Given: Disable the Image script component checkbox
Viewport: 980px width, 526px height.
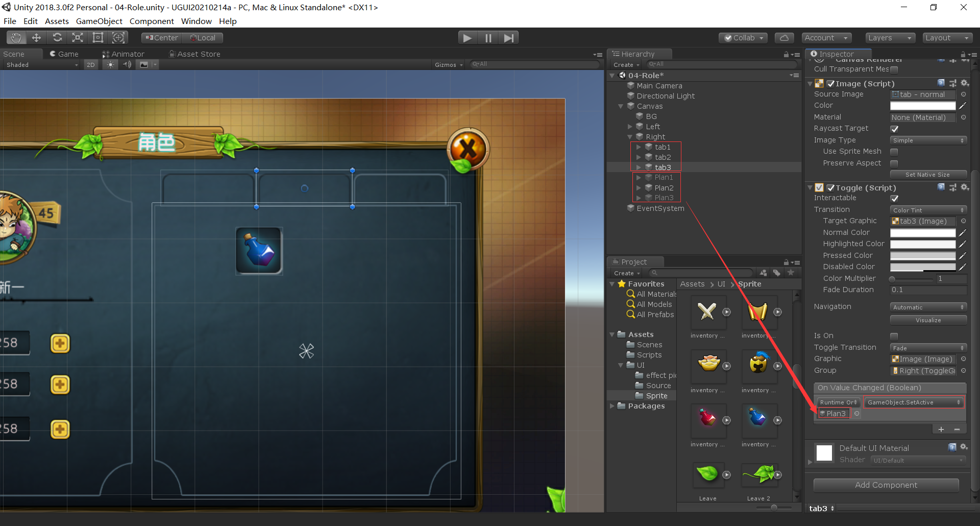Looking at the screenshot, I should point(831,84).
